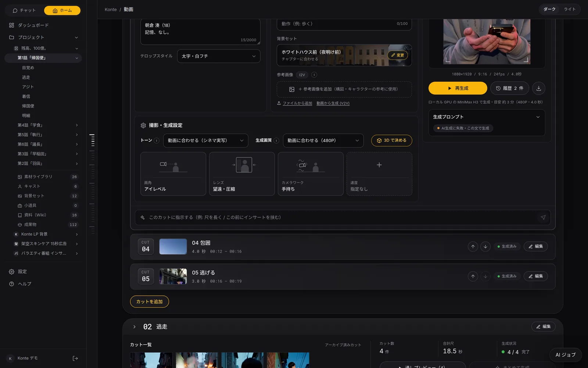Screen dimensions: 588x368
Task: Select 逃走 in the project tree
Action: (x=26, y=77)
